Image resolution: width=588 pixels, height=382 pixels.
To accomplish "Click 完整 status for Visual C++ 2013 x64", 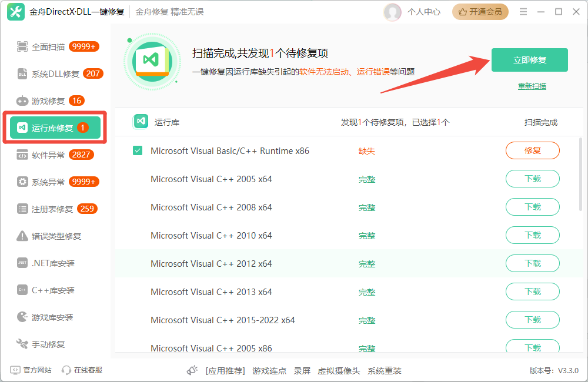I will [x=367, y=292].
